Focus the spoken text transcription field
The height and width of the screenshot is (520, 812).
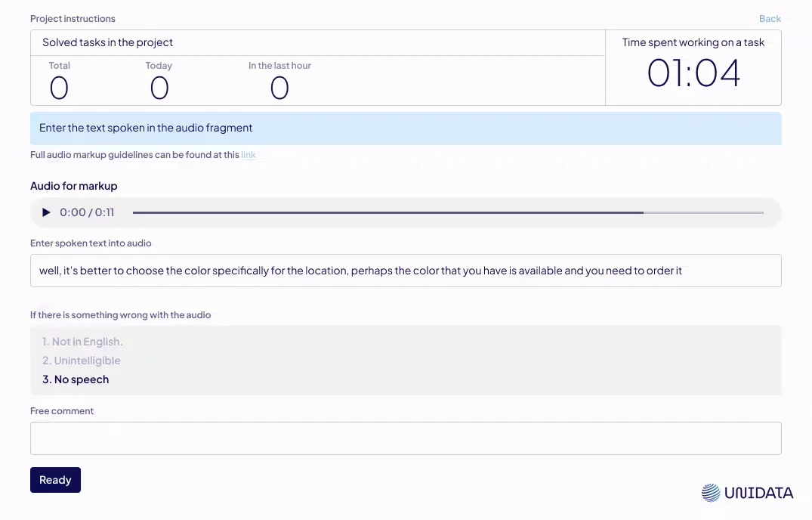[406, 271]
